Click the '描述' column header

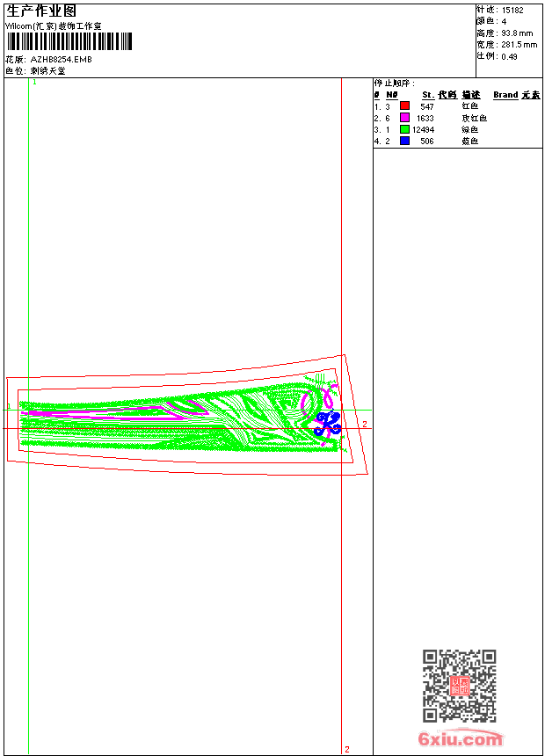coord(471,95)
